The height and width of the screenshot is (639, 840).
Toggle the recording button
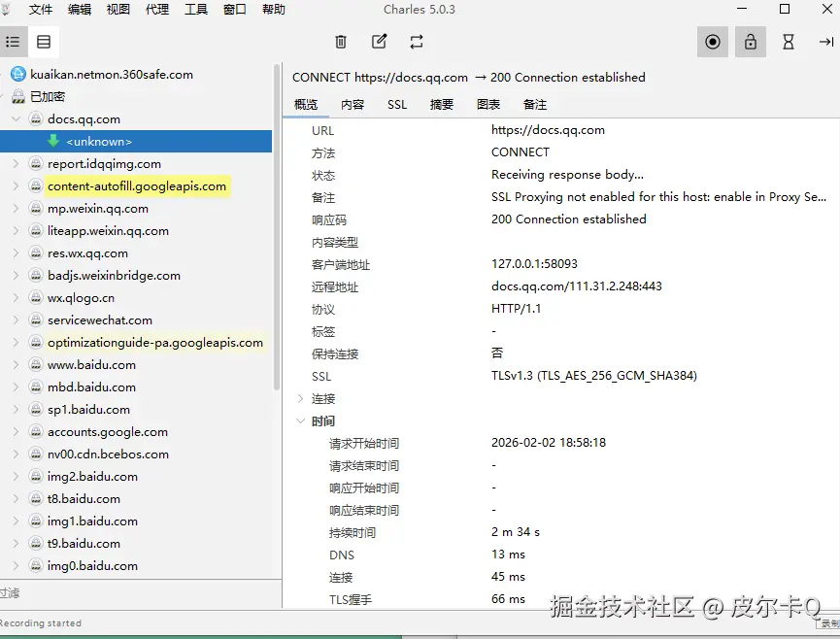713,42
